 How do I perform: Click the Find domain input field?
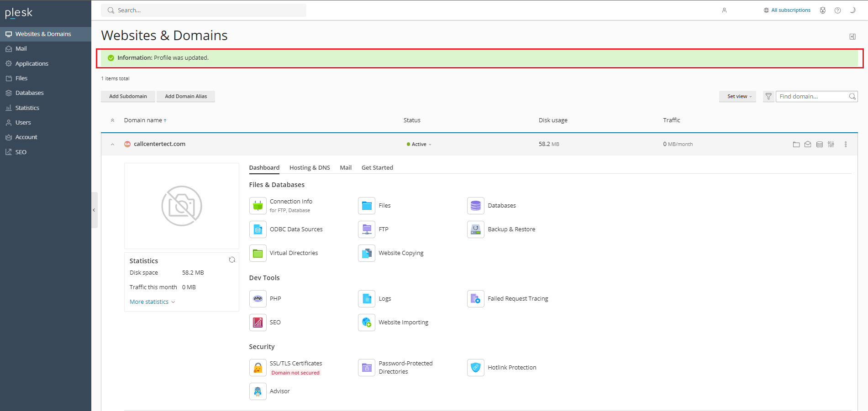(812, 97)
